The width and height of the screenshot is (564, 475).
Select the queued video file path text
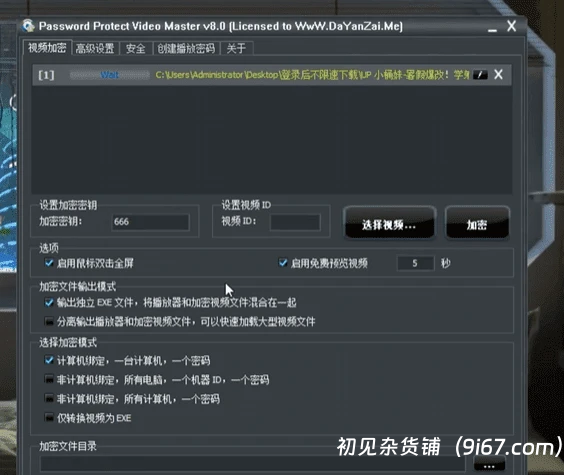click(312, 75)
